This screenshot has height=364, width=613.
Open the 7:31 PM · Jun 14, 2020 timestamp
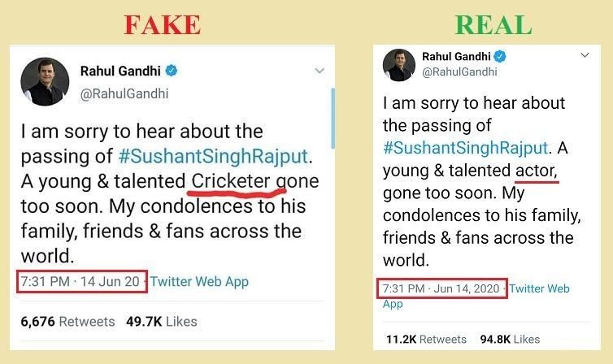tap(443, 288)
